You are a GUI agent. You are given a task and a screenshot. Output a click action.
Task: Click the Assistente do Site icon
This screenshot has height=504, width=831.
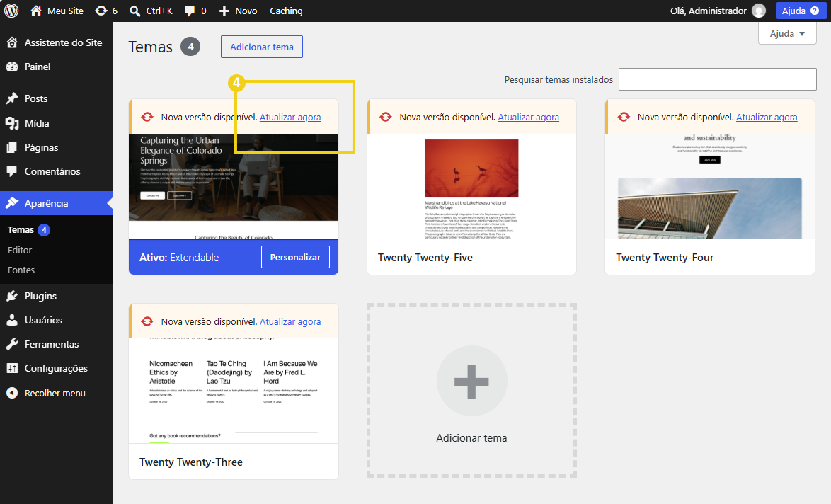pos(11,42)
